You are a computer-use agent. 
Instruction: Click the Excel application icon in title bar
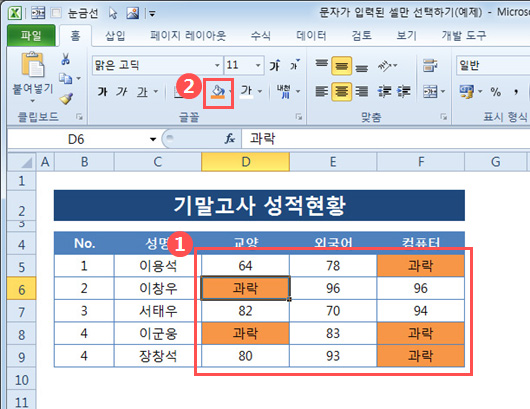tap(15, 14)
